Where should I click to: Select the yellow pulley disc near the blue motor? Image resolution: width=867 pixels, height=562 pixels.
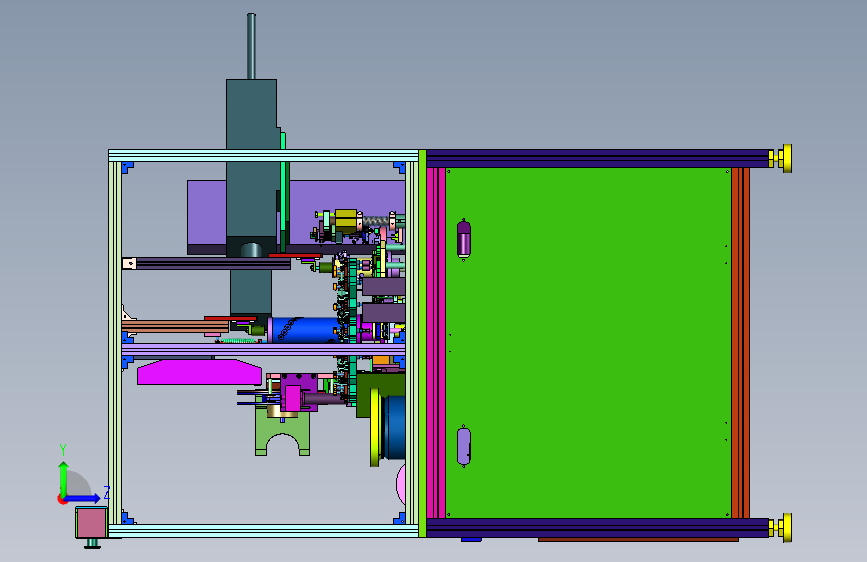point(375,427)
